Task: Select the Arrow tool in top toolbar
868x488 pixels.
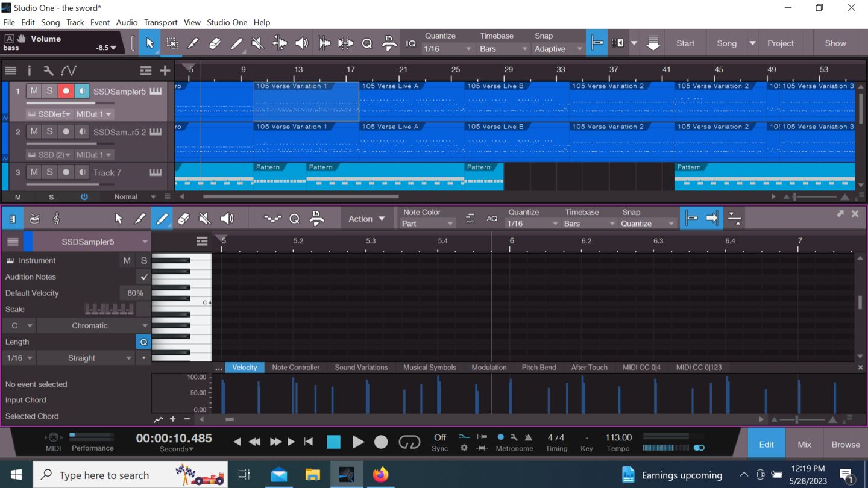Action: [149, 43]
